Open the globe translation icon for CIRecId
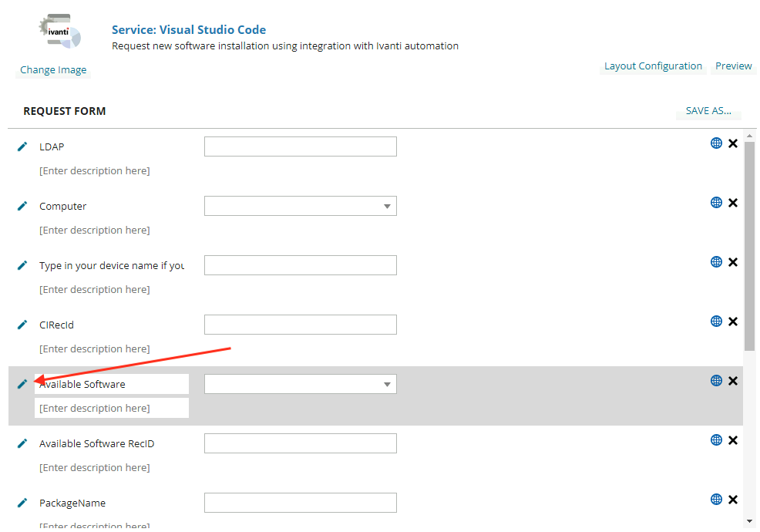760x532 pixels. click(716, 321)
